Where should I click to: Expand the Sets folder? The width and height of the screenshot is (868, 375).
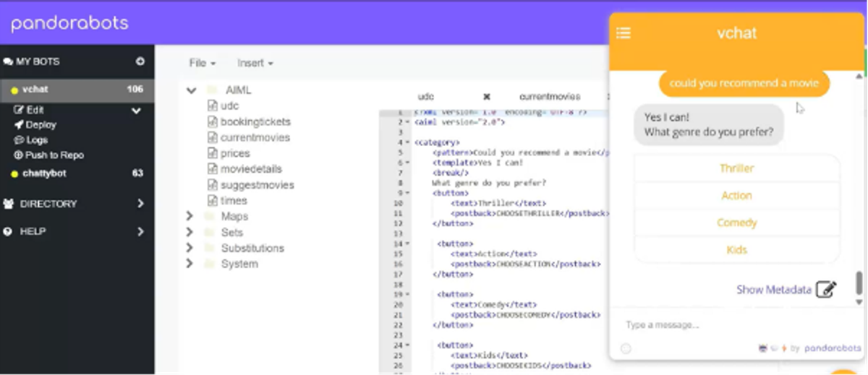tap(190, 233)
